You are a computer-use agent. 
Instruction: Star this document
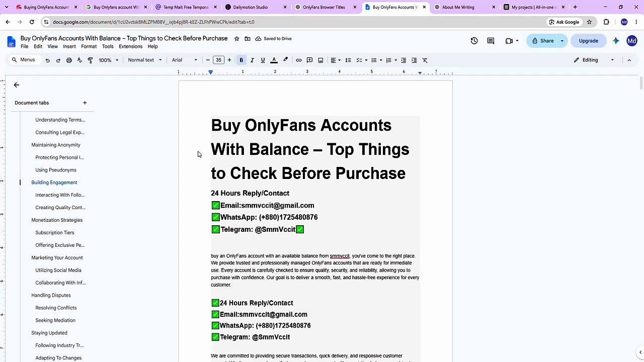coord(237,39)
